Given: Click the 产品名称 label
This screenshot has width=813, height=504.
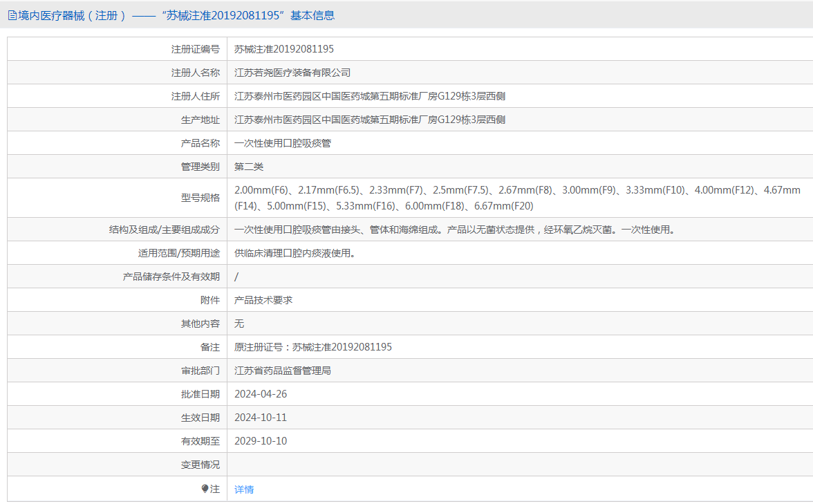Looking at the screenshot, I should [x=200, y=143].
